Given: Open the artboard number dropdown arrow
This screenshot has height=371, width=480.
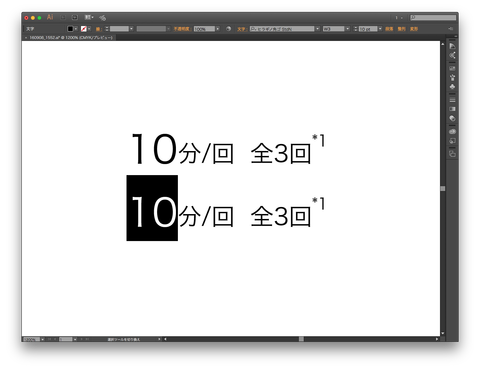Looking at the screenshot, I should pos(75,339).
